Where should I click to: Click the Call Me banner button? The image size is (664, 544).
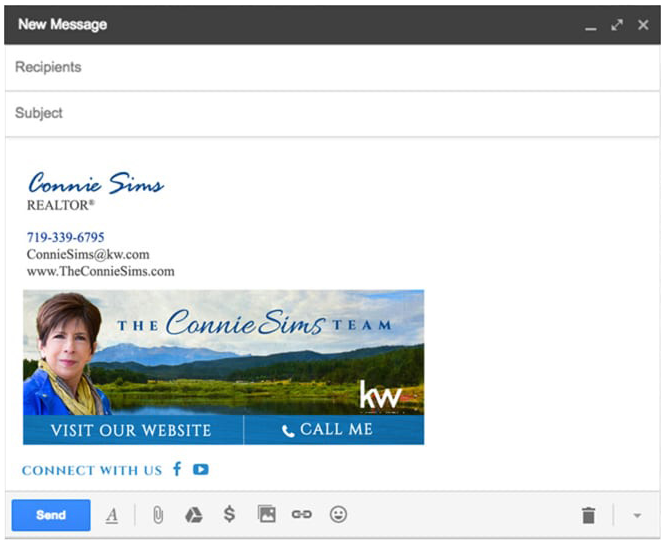(x=327, y=430)
